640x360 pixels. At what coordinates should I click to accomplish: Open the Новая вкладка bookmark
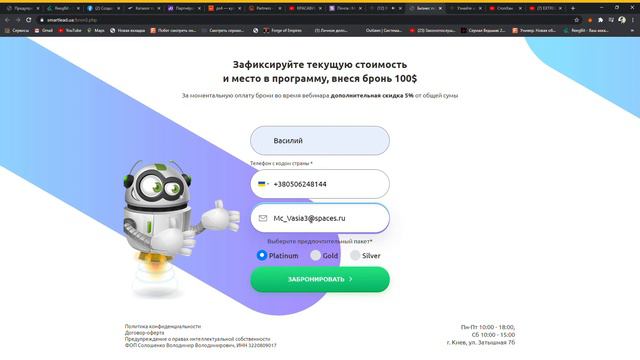click(127, 30)
